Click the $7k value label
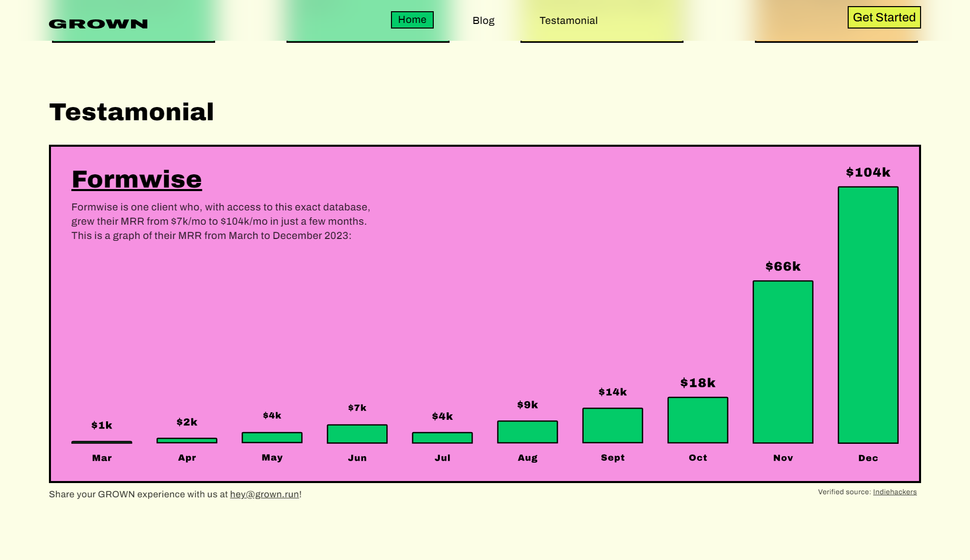Image resolution: width=970 pixels, height=560 pixels. click(x=357, y=408)
